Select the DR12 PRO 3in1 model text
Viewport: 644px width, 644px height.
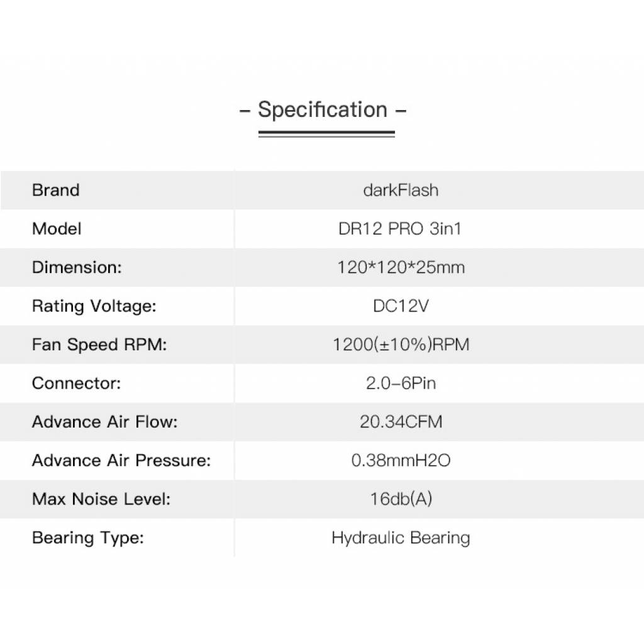(400, 229)
